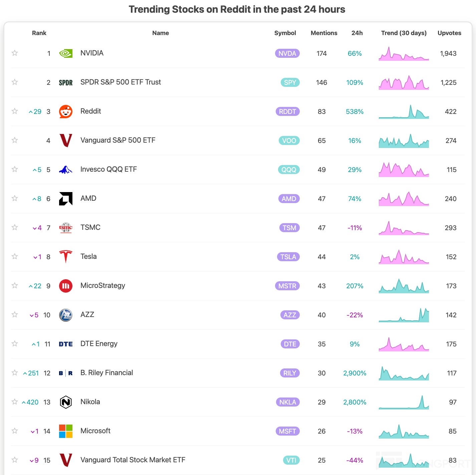Click the Reddit mascot logo

coord(66,112)
